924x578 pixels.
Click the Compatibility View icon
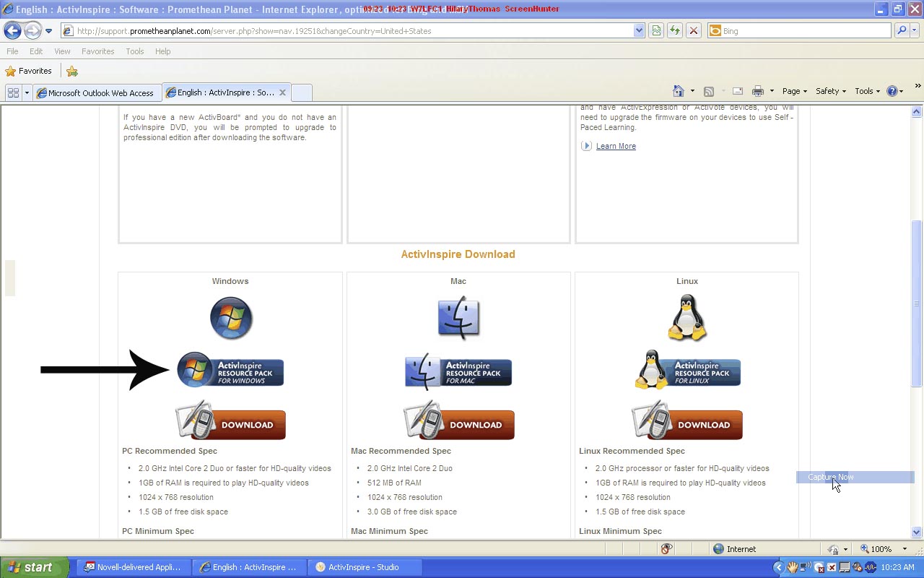tap(656, 30)
